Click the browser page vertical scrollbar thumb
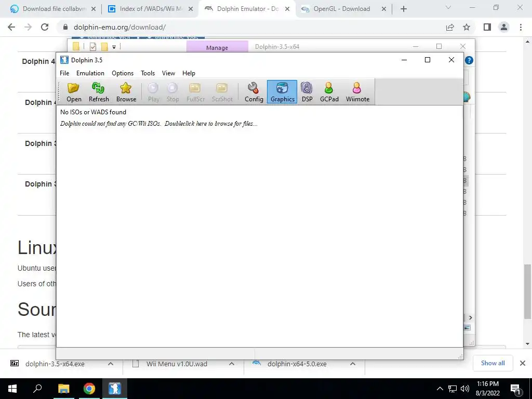This screenshot has width=532, height=399. (x=527, y=292)
